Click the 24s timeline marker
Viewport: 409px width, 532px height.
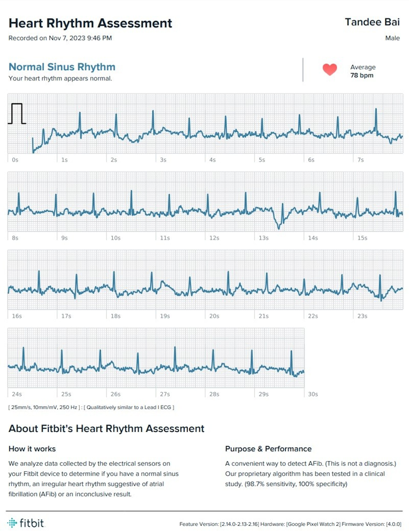[17, 394]
